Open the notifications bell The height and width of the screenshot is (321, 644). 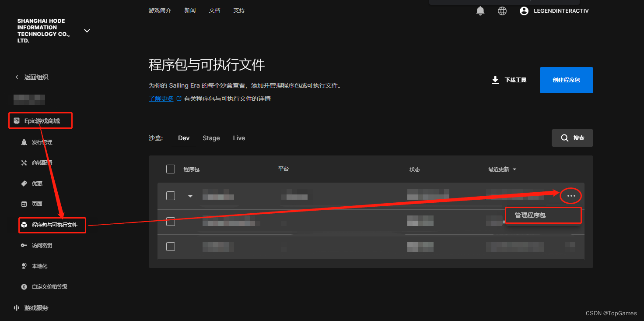(480, 11)
